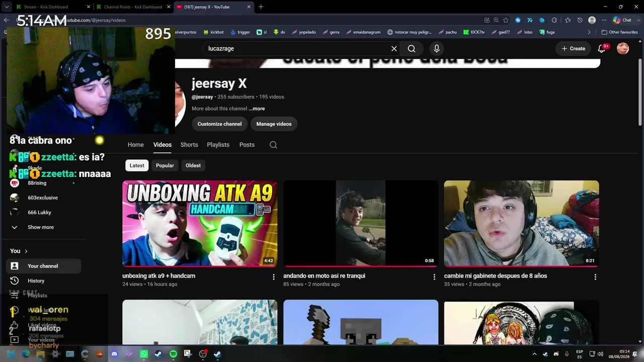Image resolution: width=644 pixels, height=362 pixels.
Task: Start voice search with the microphone icon
Action: pyautogui.click(x=437, y=49)
